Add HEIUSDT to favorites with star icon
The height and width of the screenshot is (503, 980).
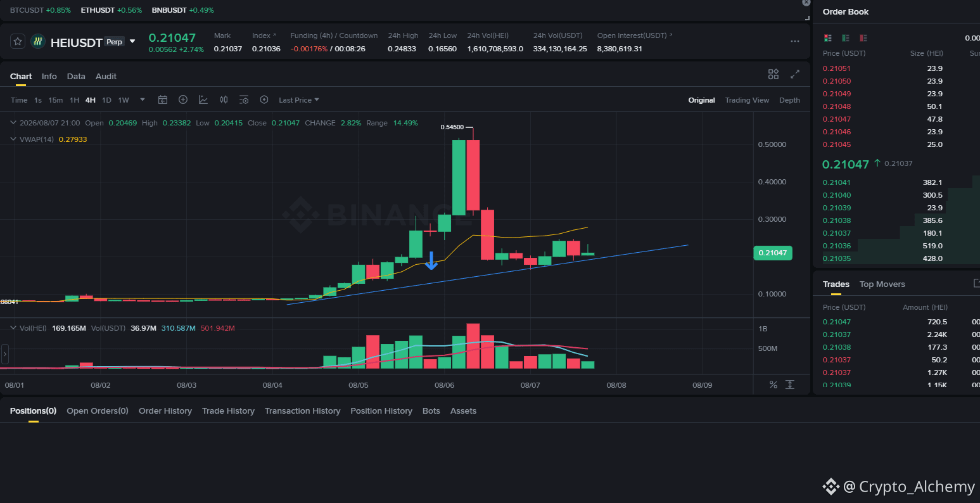tap(18, 42)
